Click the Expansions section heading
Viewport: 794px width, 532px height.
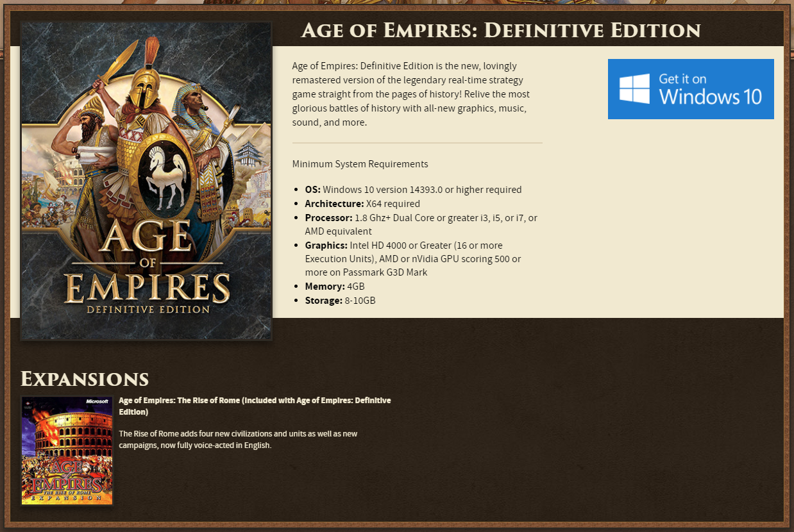click(x=85, y=379)
